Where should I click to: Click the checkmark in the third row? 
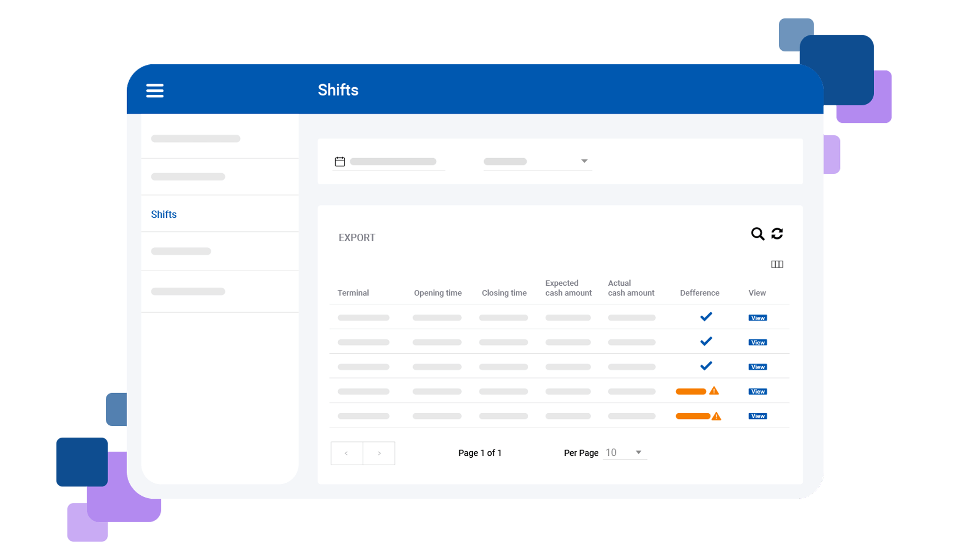[x=706, y=366]
